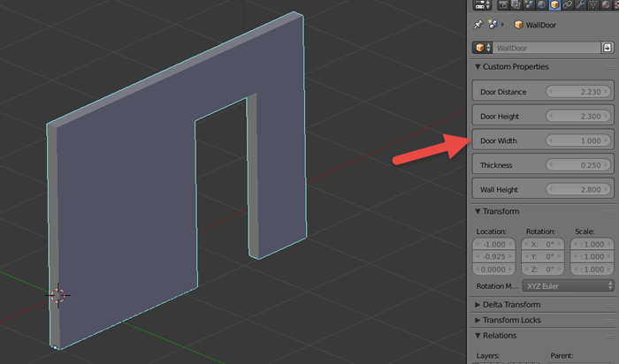
Task: Expand the Transform Locks panel
Action: pyautogui.click(x=478, y=320)
